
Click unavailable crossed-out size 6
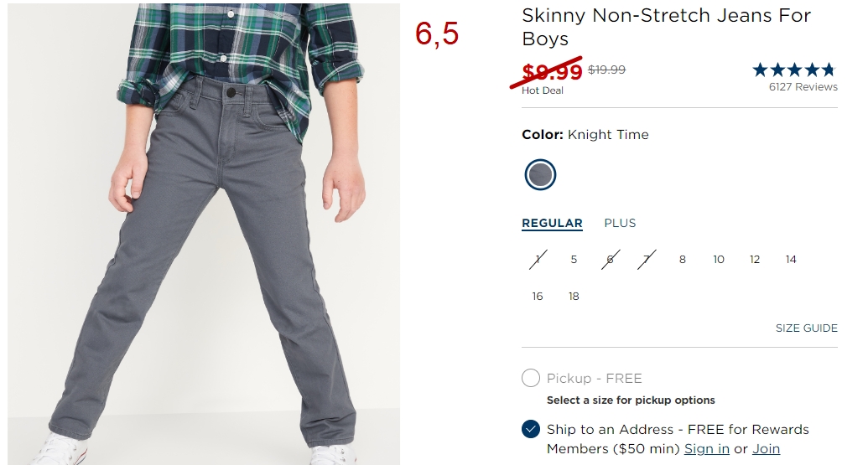tap(610, 260)
